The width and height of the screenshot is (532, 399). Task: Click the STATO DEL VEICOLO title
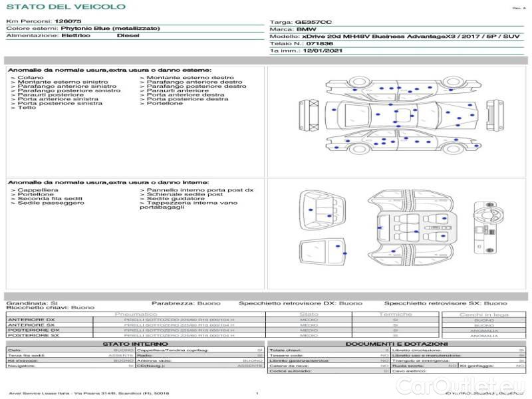pos(65,7)
